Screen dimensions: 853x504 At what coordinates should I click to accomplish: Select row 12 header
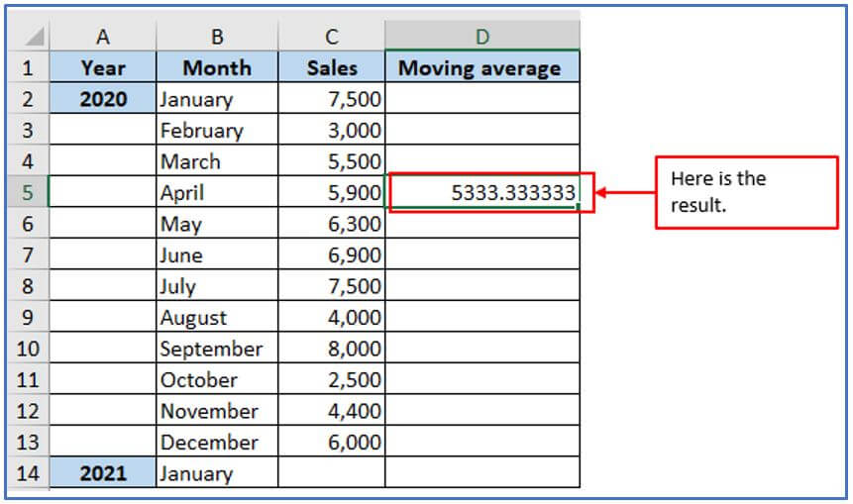(x=29, y=410)
